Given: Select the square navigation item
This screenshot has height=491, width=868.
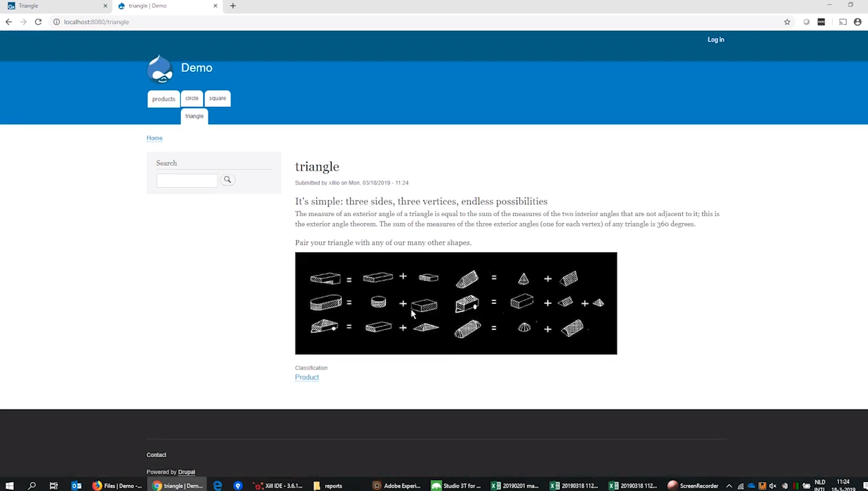Looking at the screenshot, I should [217, 98].
